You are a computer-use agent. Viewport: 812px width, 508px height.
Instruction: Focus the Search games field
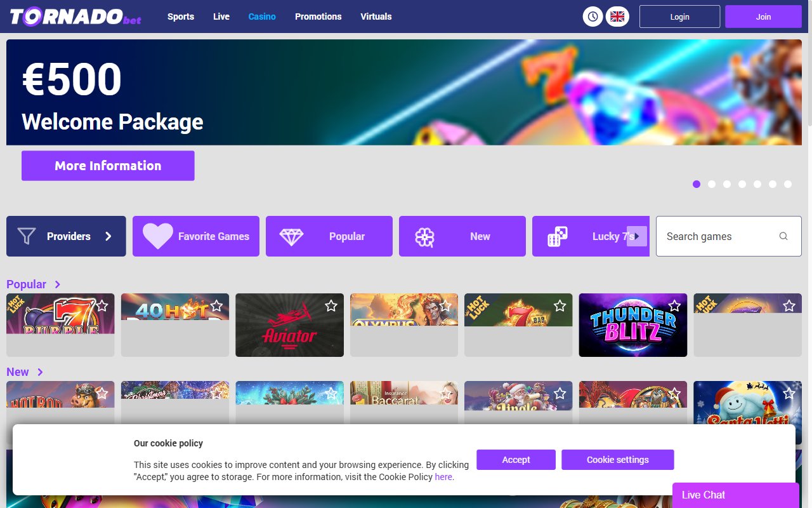coord(729,236)
